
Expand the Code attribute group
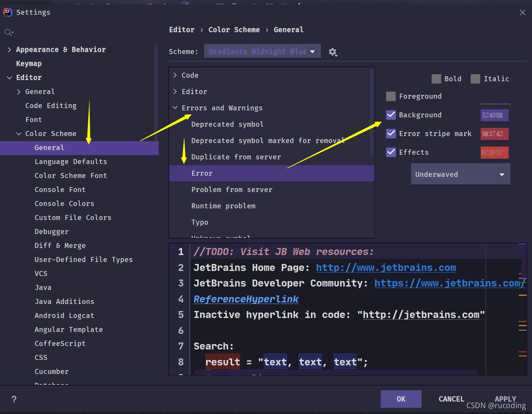pos(175,75)
